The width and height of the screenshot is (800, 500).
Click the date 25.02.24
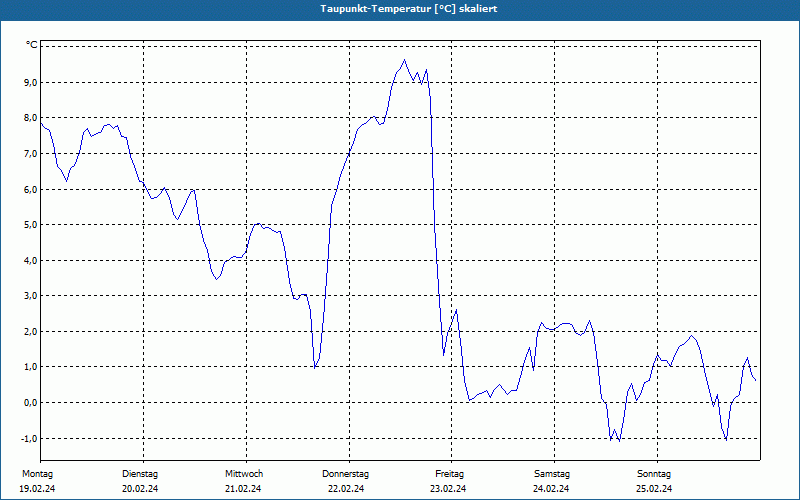[x=654, y=489]
